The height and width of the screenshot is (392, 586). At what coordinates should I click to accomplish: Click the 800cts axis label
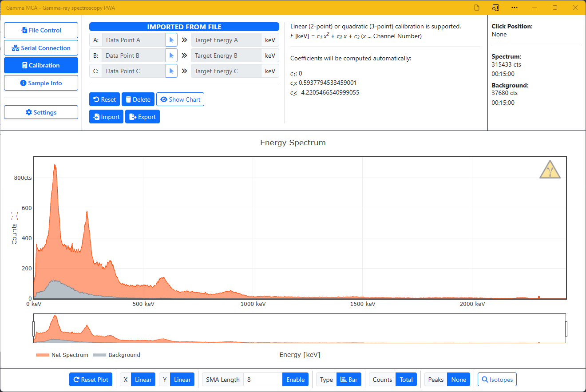tap(23, 178)
